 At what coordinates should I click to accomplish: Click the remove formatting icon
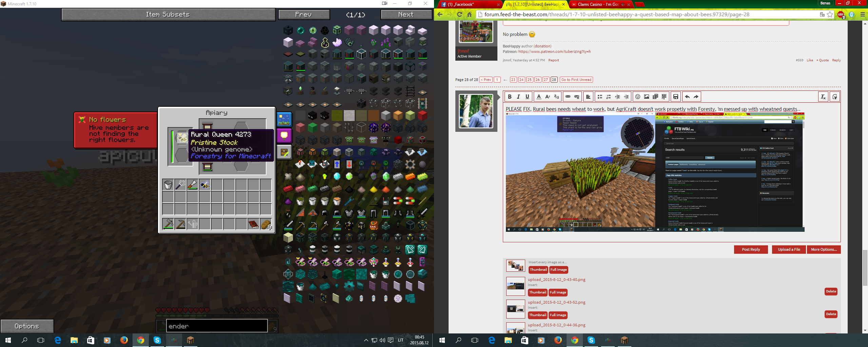pos(823,97)
